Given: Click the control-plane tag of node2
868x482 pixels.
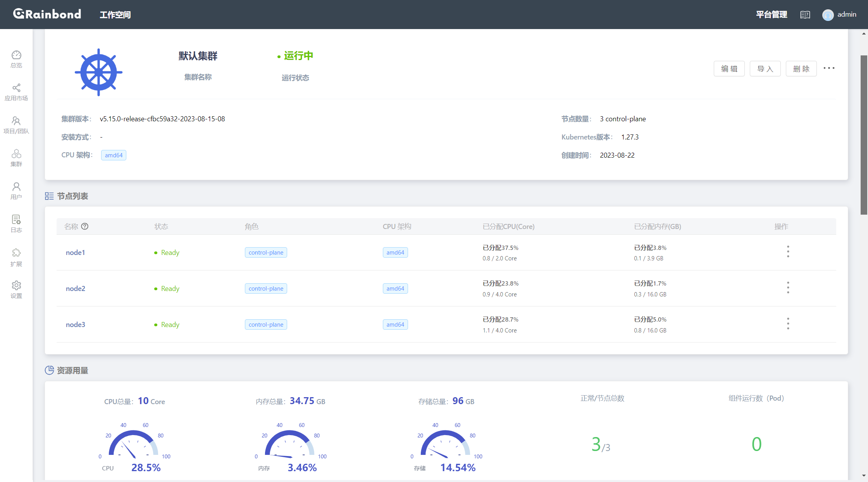Looking at the screenshot, I should 266,288.
